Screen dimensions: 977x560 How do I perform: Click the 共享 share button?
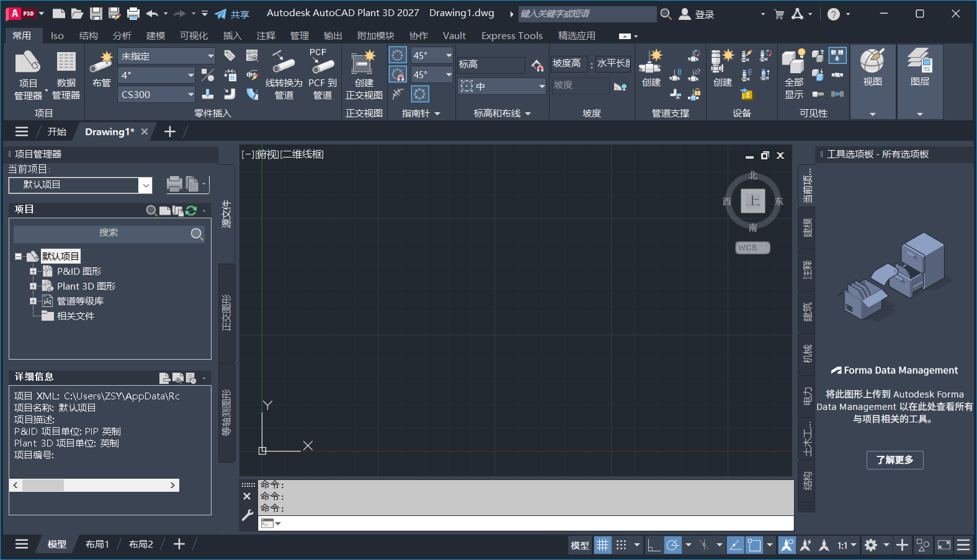tap(233, 14)
